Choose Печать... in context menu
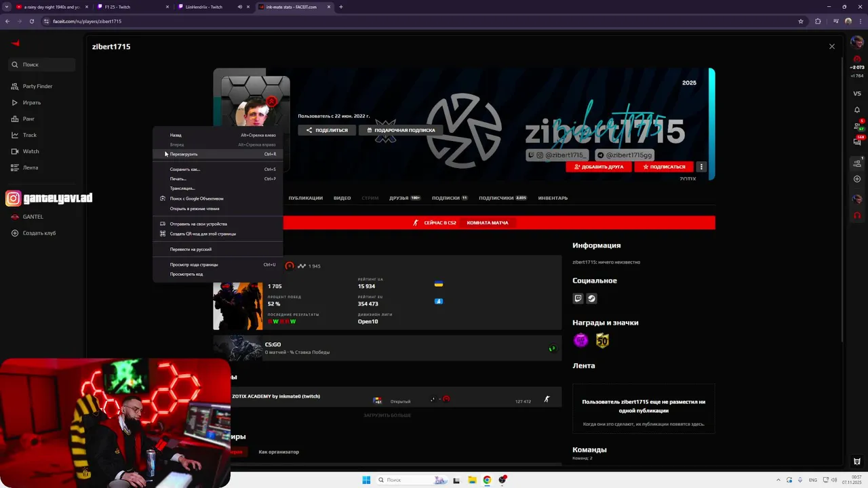Image resolution: width=868 pixels, height=488 pixels. 217,179
